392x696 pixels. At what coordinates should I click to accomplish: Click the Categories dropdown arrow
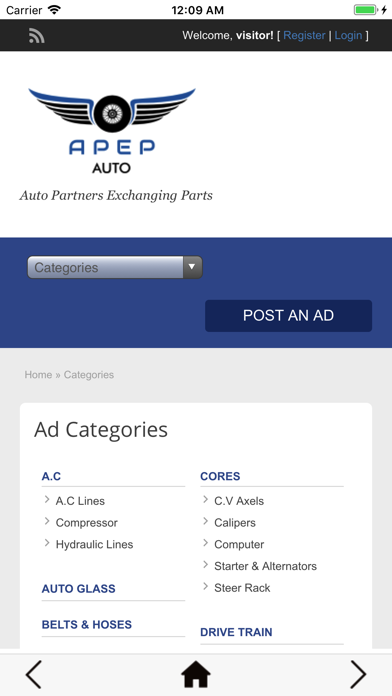pyautogui.click(x=192, y=267)
